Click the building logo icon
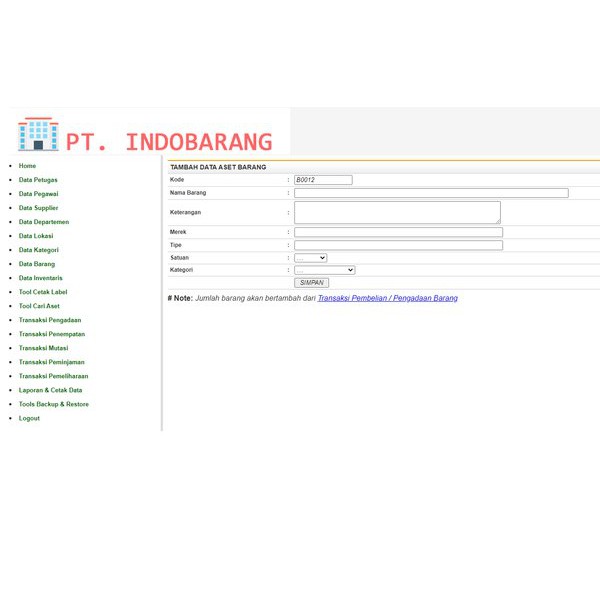The width and height of the screenshot is (600, 600). 38,134
